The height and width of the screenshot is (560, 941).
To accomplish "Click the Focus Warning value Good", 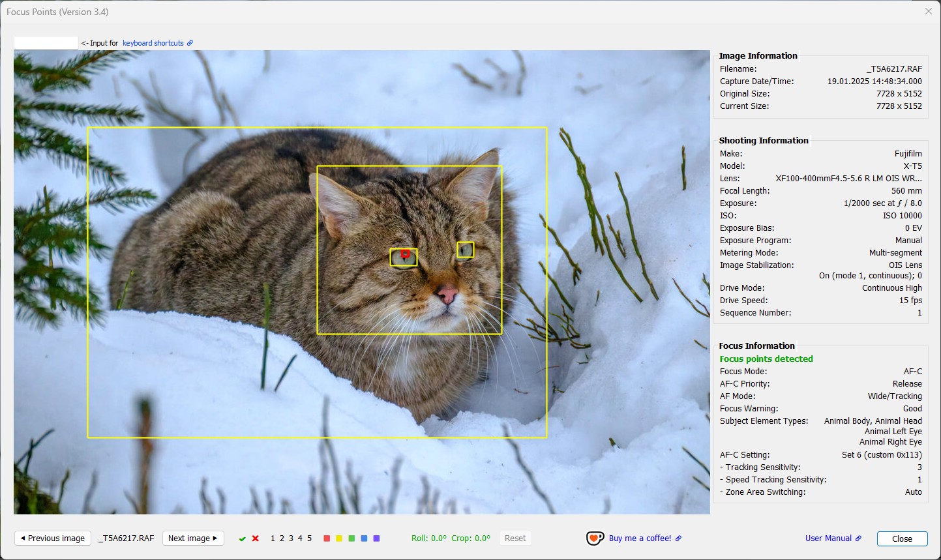I will click(x=912, y=409).
